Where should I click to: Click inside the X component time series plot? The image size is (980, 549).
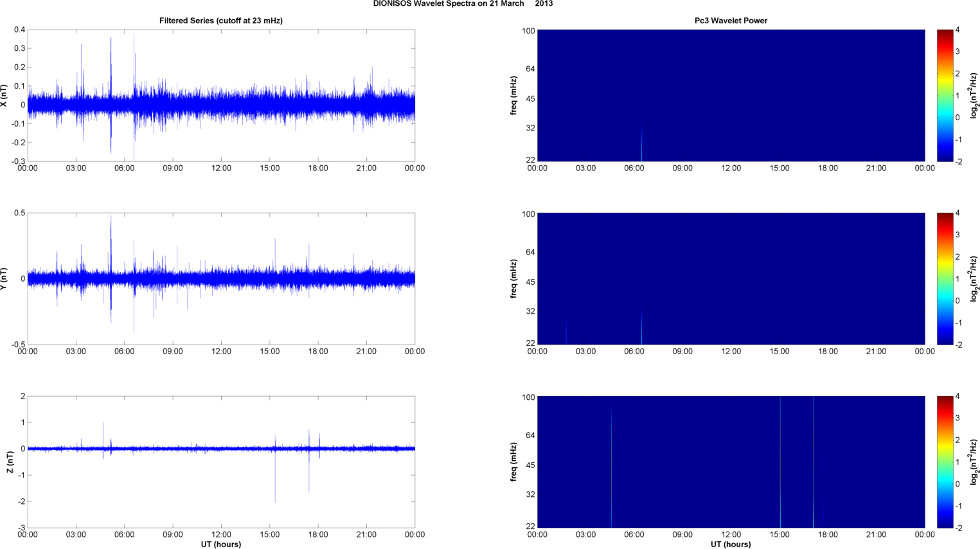pos(221,95)
